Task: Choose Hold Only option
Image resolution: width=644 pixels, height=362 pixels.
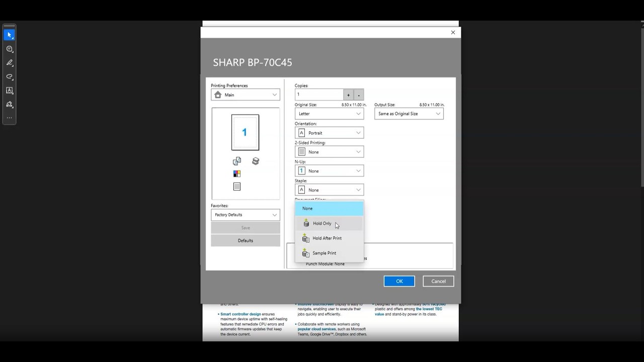Action: coord(329,223)
